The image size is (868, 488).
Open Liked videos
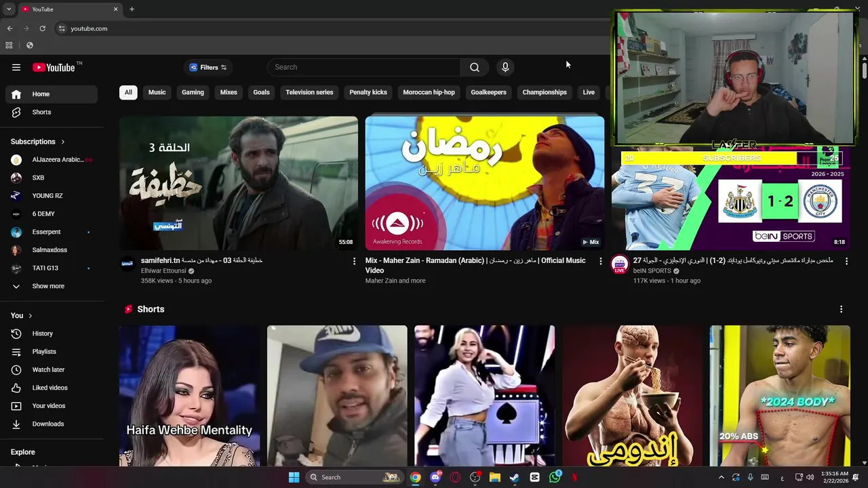coord(52,388)
